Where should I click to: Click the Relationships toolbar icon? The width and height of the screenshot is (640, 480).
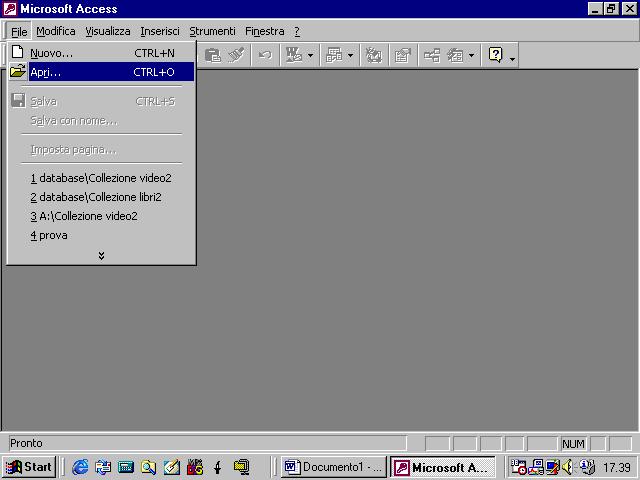click(x=432, y=55)
